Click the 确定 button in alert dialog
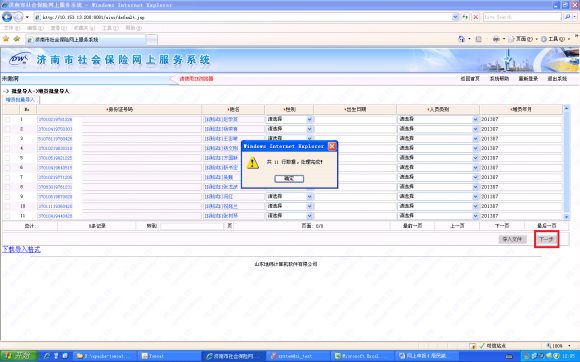This screenshot has width=580, height=362. click(x=289, y=179)
